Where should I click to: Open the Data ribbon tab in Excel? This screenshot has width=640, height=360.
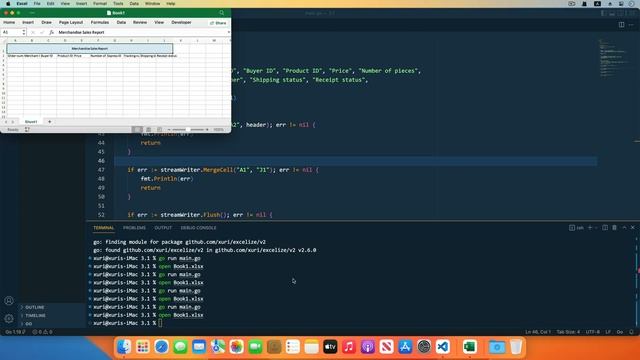[x=121, y=22]
